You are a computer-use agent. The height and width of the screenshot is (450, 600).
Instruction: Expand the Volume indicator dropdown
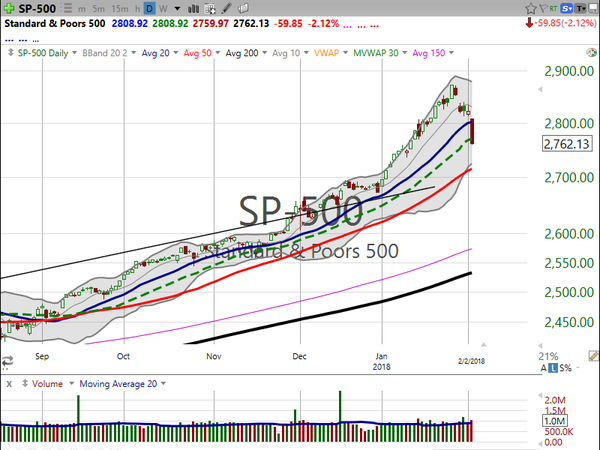(x=71, y=383)
